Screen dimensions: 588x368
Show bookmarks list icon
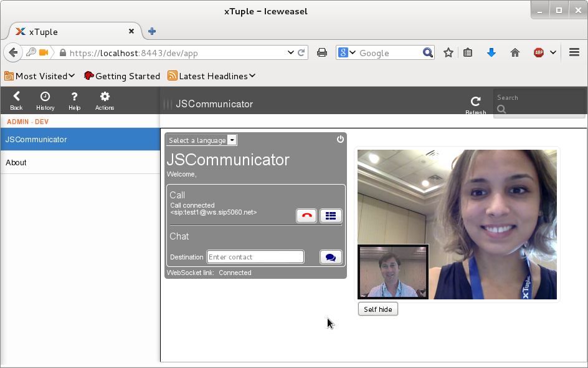[468, 52]
